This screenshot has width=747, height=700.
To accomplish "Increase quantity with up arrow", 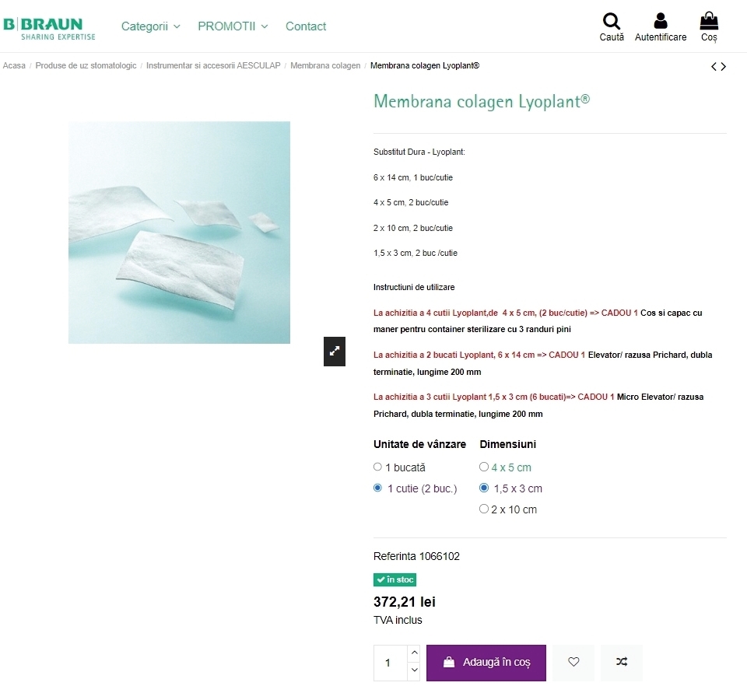I will point(415,653).
